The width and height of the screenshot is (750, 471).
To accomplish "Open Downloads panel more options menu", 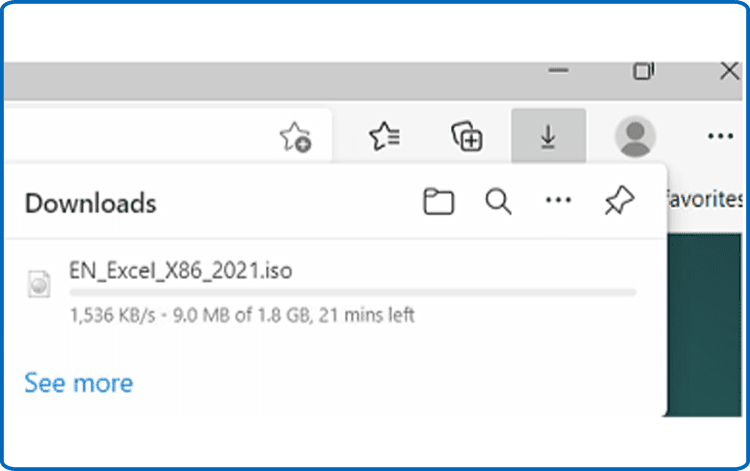I will click(x=558, y=203).
